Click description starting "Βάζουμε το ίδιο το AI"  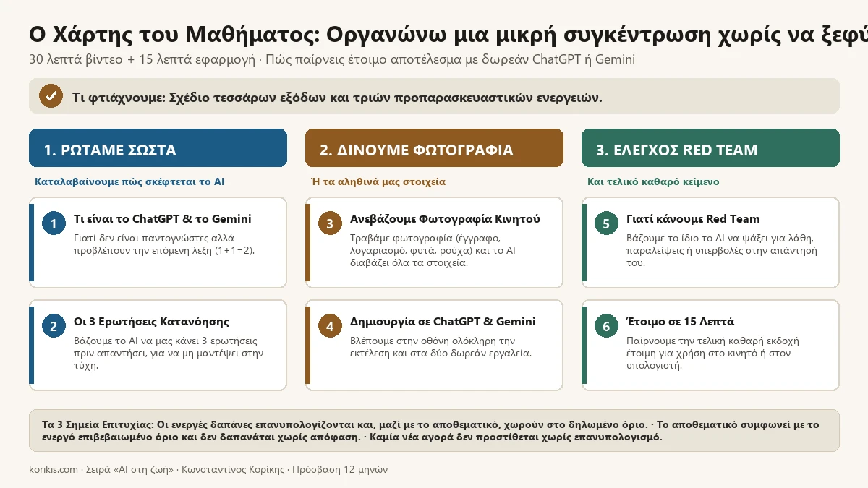click(x=722, y=250)
